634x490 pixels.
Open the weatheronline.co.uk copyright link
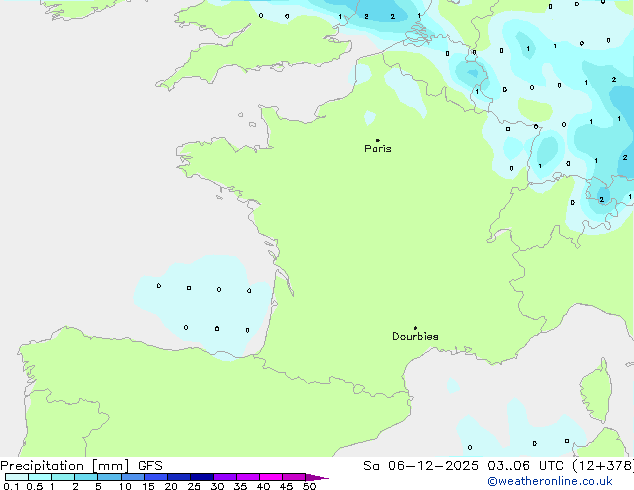point(550,481)
